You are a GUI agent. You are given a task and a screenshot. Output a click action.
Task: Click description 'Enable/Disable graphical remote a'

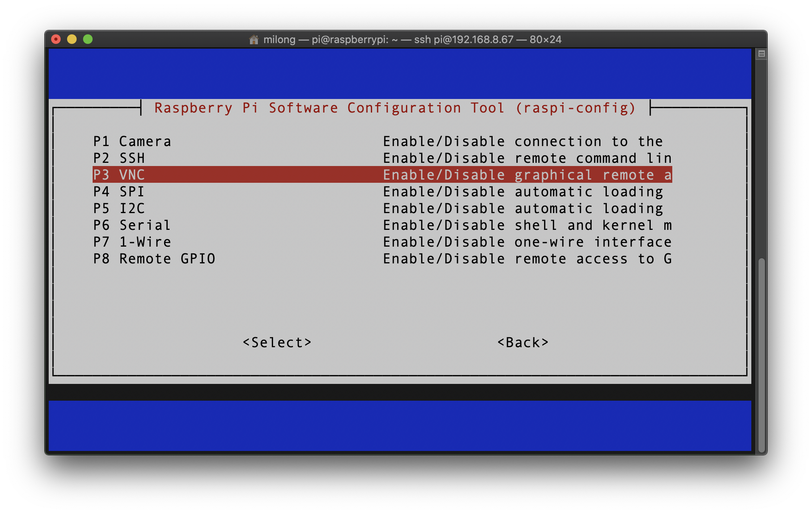[x=527, y=175]
